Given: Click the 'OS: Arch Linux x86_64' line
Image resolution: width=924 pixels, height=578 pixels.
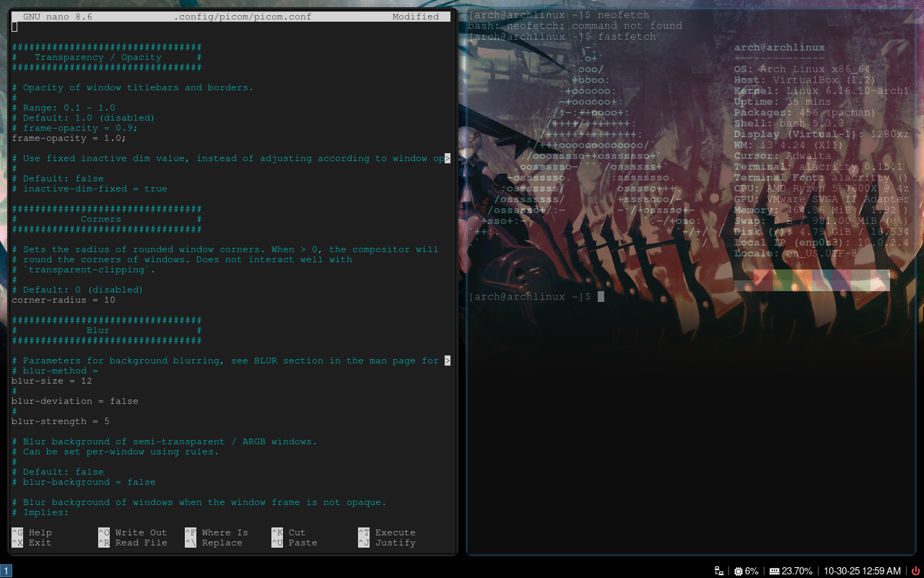Looking at the screenshot, I should tap(802, 69).
